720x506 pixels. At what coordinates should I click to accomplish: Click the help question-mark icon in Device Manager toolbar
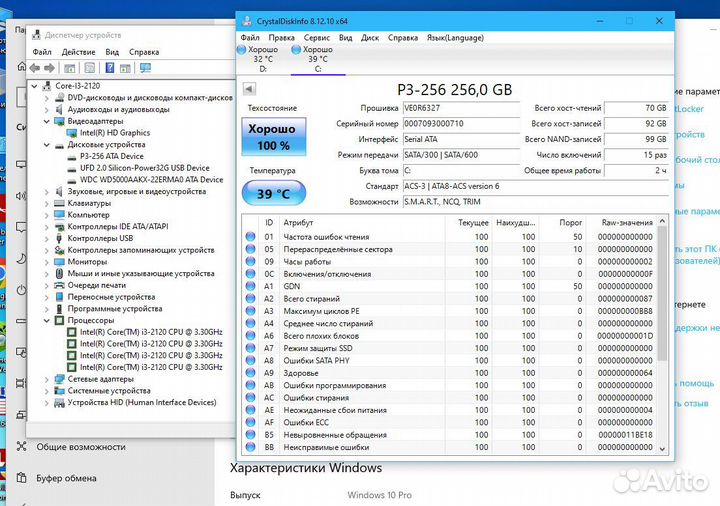point(110,68)
